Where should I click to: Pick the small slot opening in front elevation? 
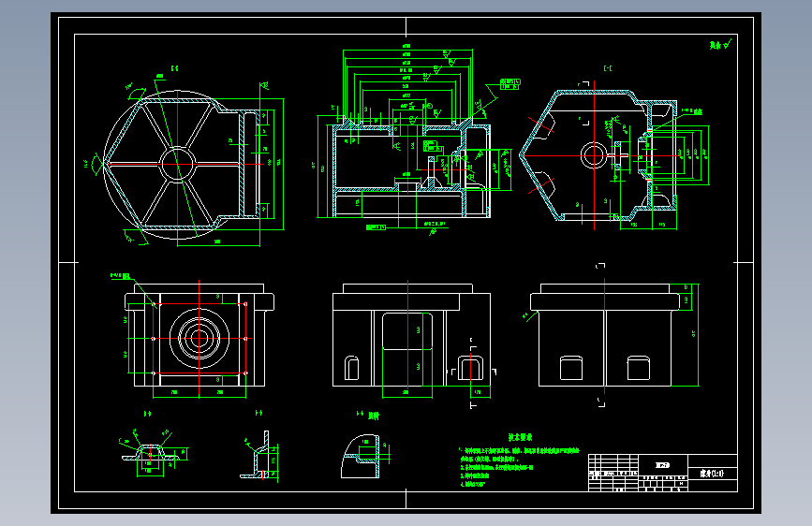coord(351,368)
